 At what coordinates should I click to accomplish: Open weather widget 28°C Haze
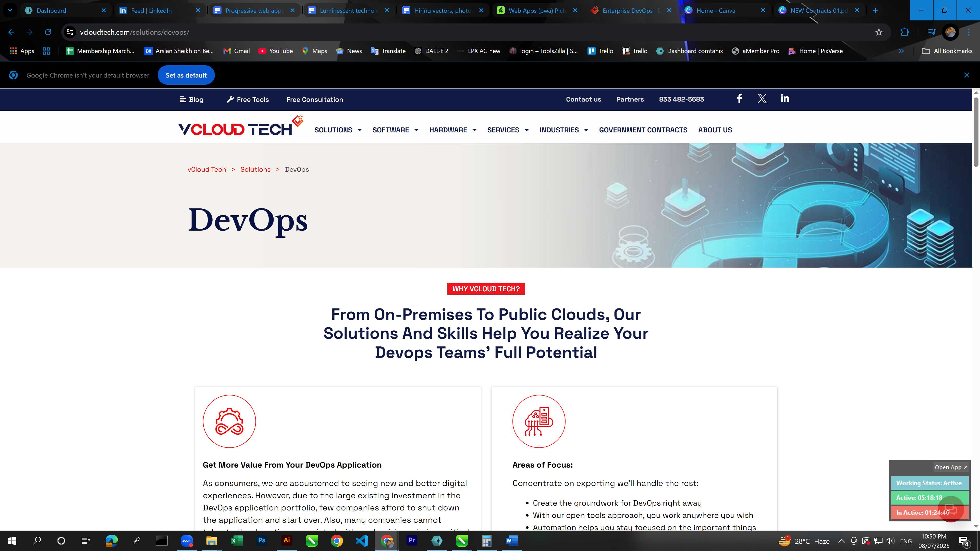point(803,541)
